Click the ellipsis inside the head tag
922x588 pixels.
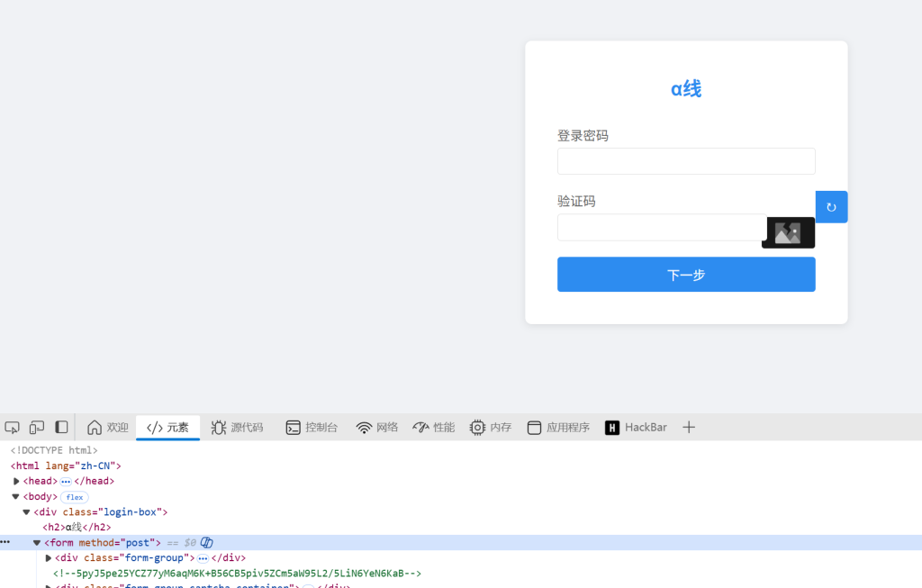(x=66, y=482)
